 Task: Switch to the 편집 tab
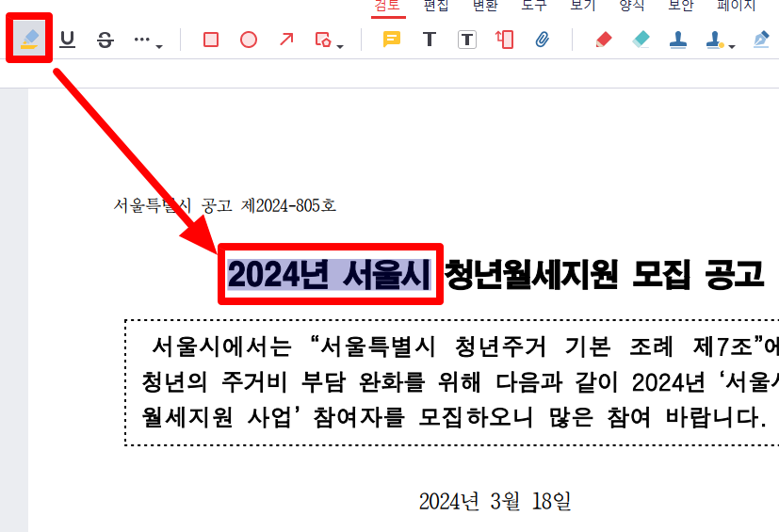click(436, 6)
